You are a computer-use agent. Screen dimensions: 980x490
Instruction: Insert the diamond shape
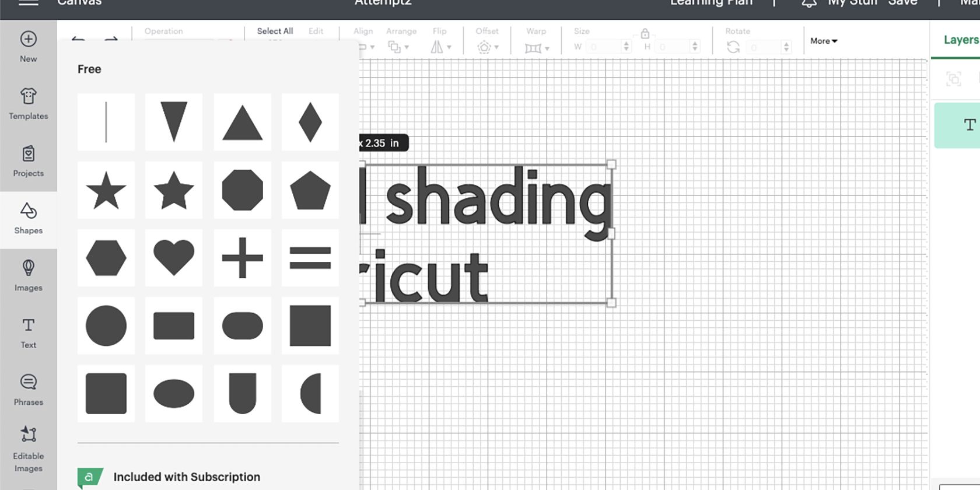click(310, 122)
